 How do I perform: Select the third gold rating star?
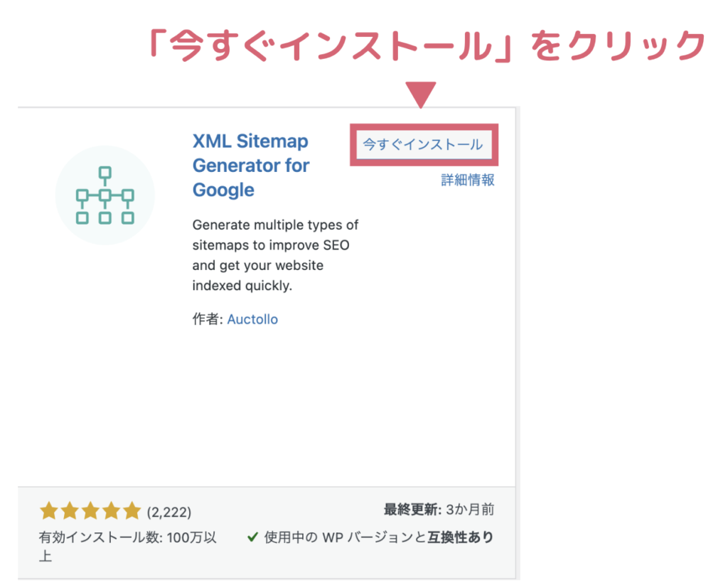click(90, 510)
